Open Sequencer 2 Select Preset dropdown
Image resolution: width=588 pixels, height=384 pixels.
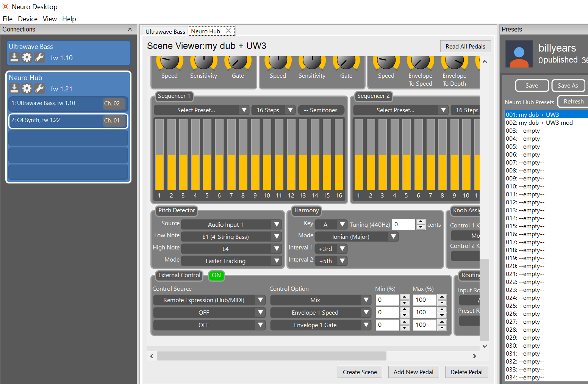(x=401, y=110)
